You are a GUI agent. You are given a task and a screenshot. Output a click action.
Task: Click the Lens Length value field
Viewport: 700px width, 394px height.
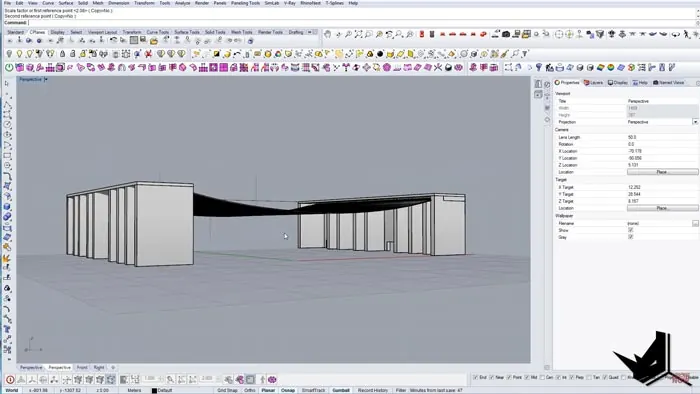pos(662,137)
